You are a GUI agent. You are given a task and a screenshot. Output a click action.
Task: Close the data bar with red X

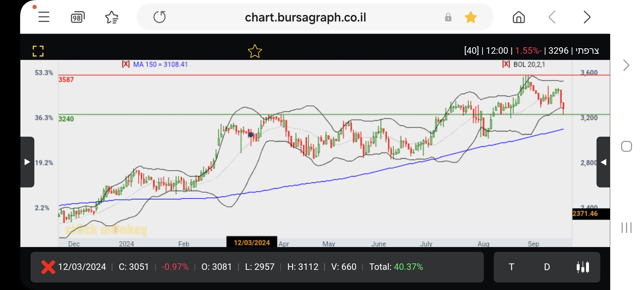coord(48,267)
